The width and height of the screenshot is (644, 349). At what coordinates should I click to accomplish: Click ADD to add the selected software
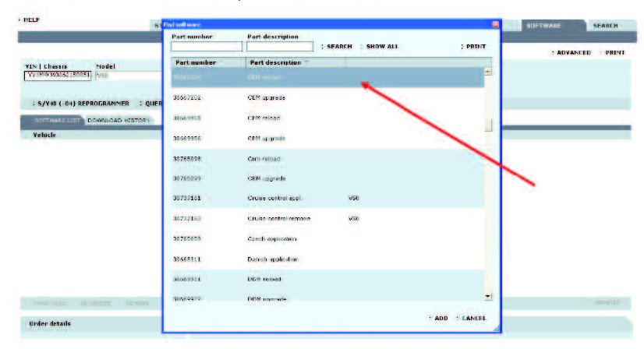441,318
